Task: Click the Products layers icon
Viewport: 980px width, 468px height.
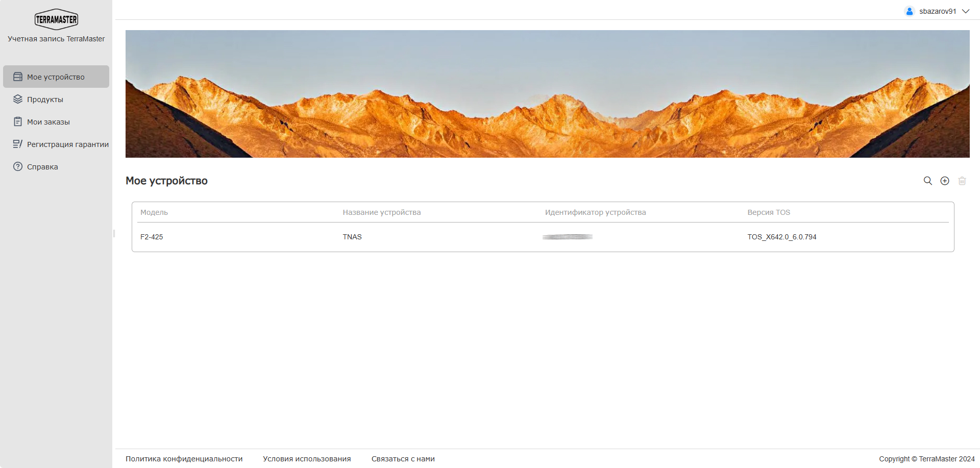Action: pyautogui.click(x=18, y=99)
